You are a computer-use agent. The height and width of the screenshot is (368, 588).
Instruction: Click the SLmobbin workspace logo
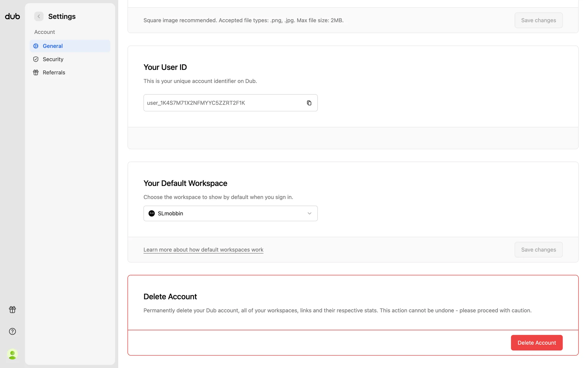tap(152, 213)
